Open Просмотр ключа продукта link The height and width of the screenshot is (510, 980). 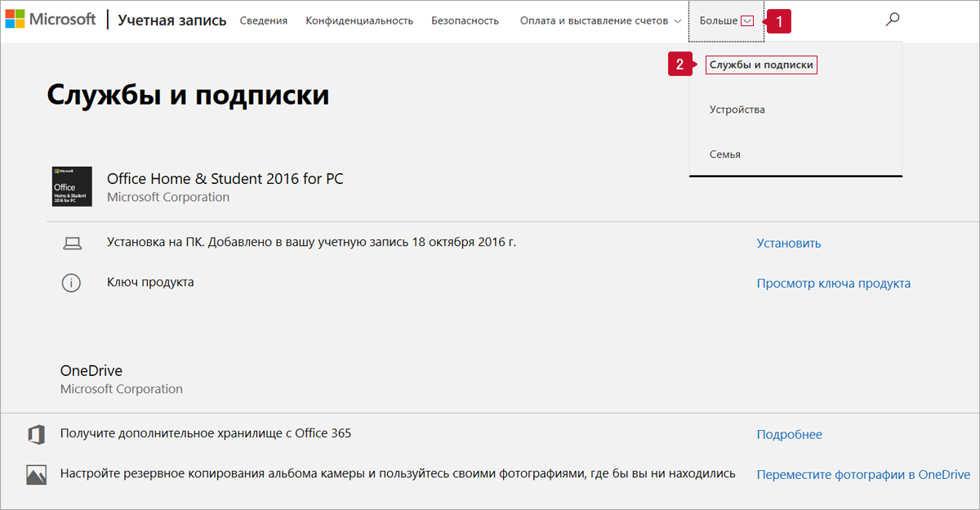pyautogui.click(x=833, y=284)
